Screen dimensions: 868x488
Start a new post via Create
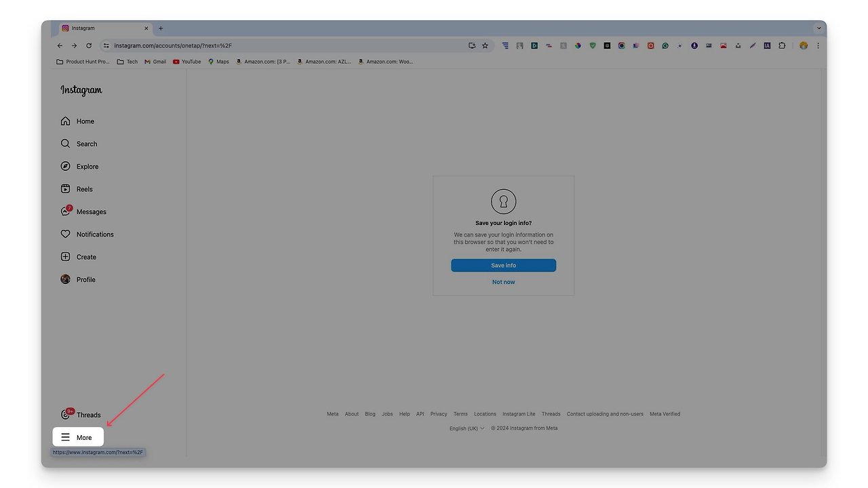click(79, 257)
